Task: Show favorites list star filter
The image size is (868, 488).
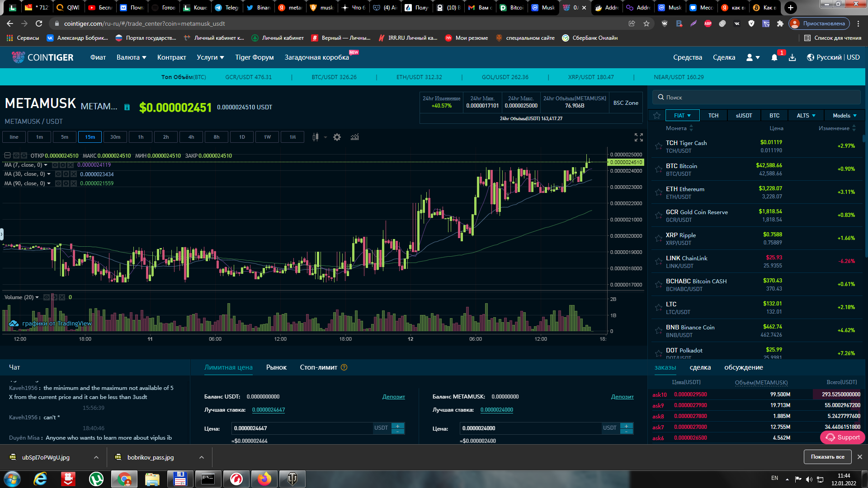Action: coord(657,116)
